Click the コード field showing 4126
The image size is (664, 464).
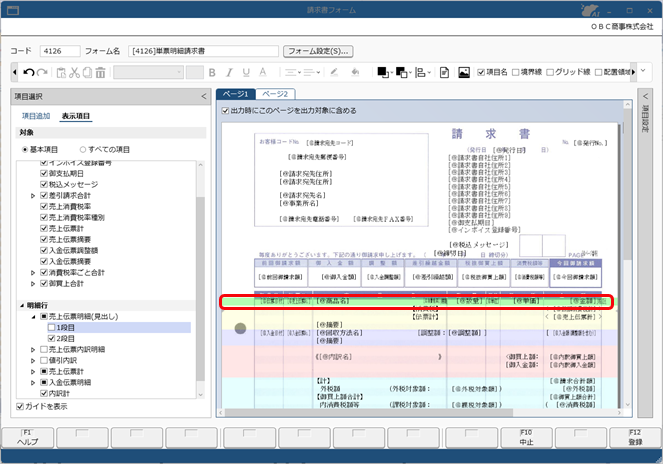coord(60,51)
